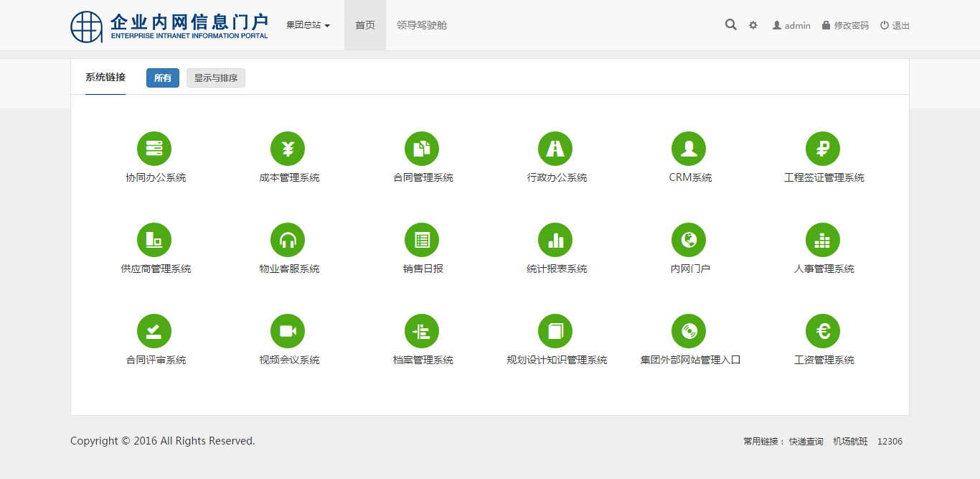
Task: Select the 所有 filter button
Action: click(163, 78)
